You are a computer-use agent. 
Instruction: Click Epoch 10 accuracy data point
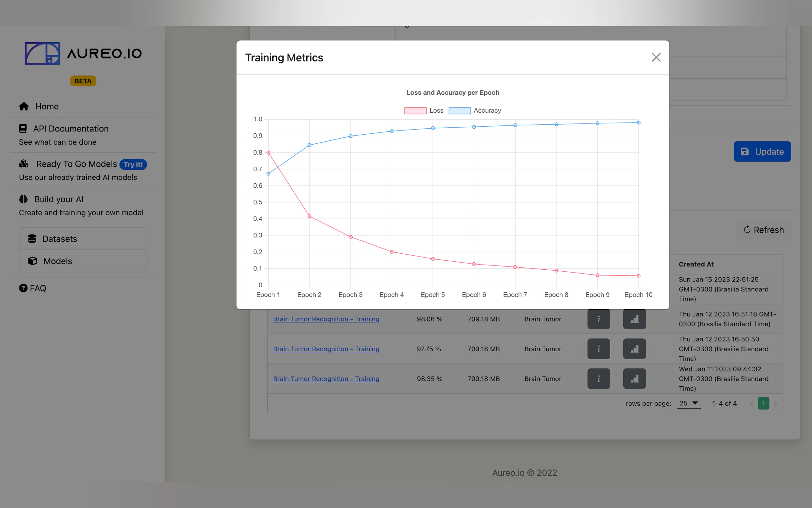point(638,123)
